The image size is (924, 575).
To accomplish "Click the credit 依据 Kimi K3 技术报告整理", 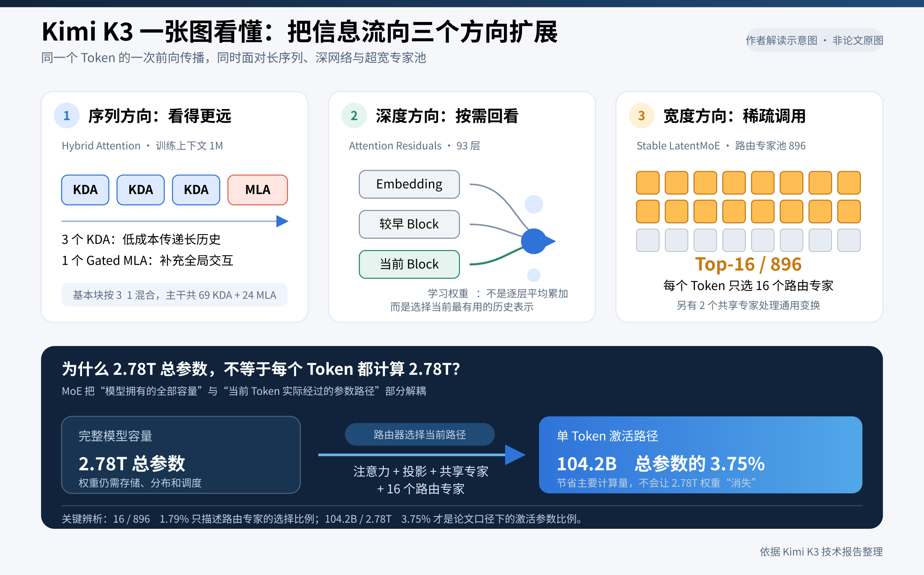I will click(821, 552).
